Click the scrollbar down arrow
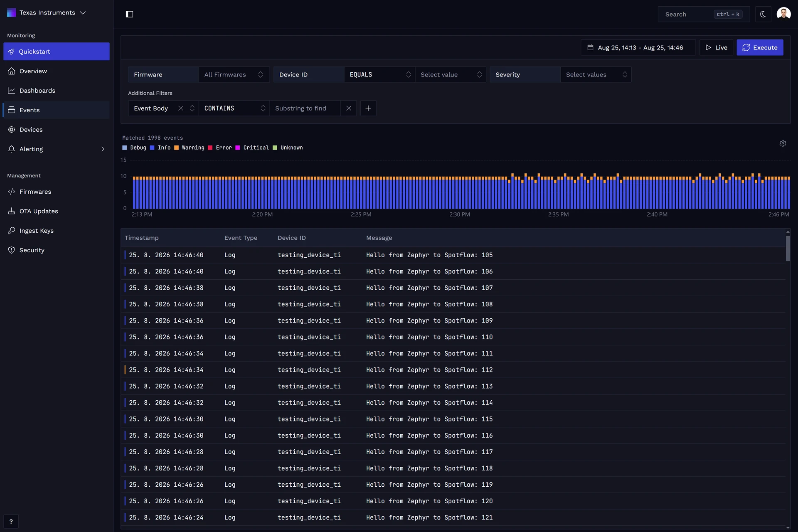 click(788, 528)
